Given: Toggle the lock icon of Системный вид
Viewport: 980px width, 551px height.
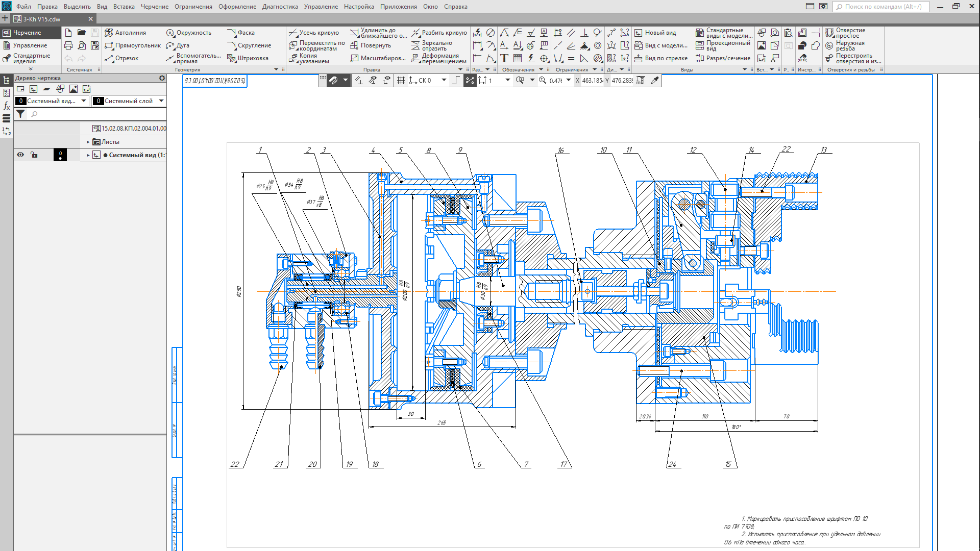Looking at the screenshot, I should tap(34, 155).
